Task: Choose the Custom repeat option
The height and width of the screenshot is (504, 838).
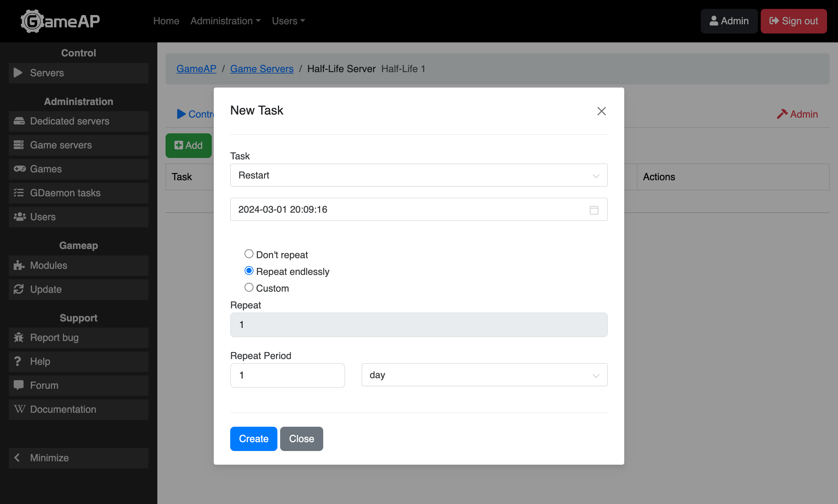Action: tap(249, 288)
